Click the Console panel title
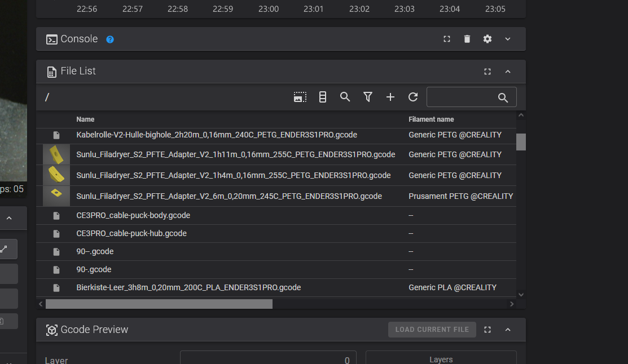628x364 pixels. point(79,39)
